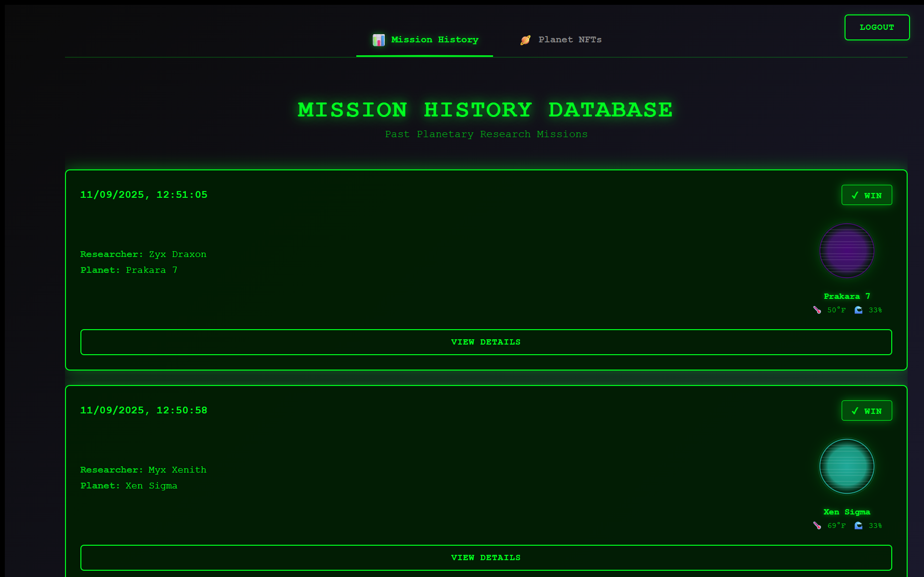Click the water icon under Prakara 7
Viewport: 924px width, 577px height.
[859, 310]
